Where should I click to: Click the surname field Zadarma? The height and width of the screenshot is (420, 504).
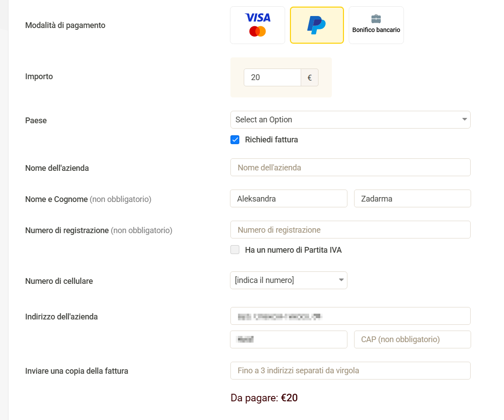412,199
